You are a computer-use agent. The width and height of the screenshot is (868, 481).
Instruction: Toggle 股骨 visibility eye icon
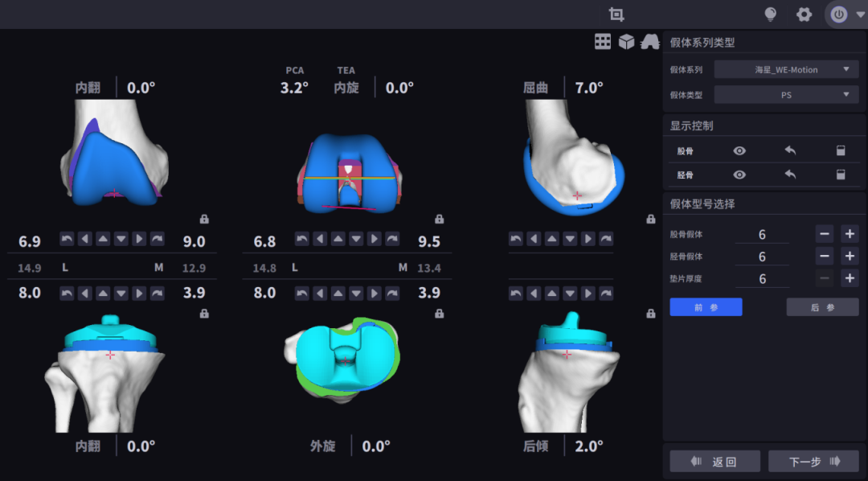[x=739, y=150]
